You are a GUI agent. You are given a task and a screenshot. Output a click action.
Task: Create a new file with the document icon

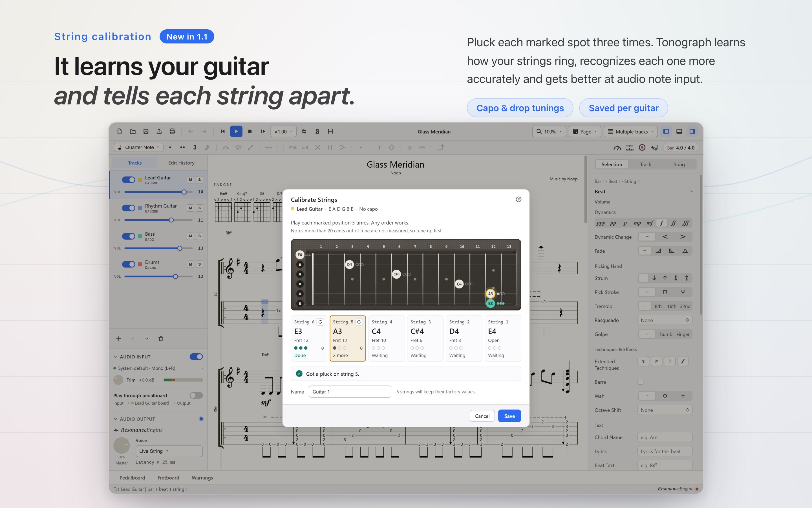pyautogui.click(x=120, y=131)
